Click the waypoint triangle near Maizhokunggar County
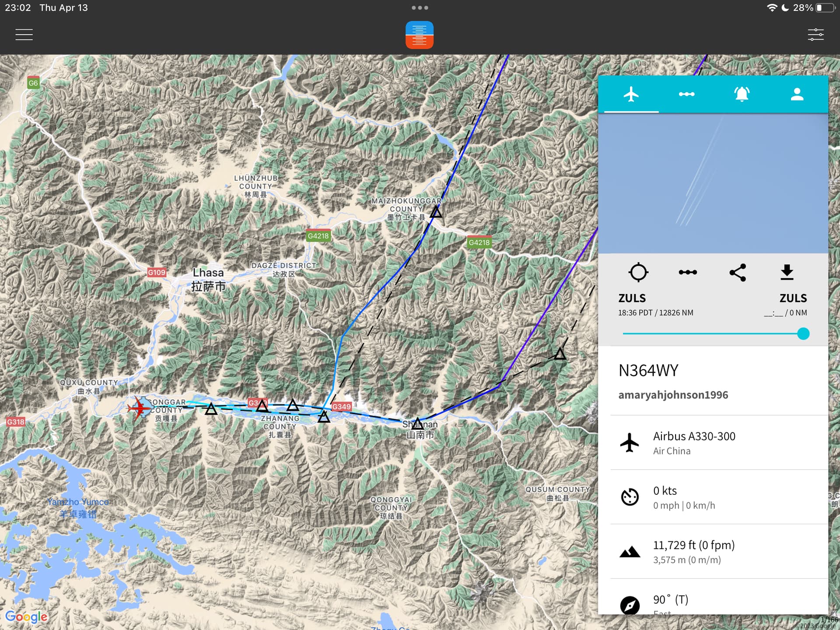The width and height of the screenshot is (840, 630). [436, 213]
